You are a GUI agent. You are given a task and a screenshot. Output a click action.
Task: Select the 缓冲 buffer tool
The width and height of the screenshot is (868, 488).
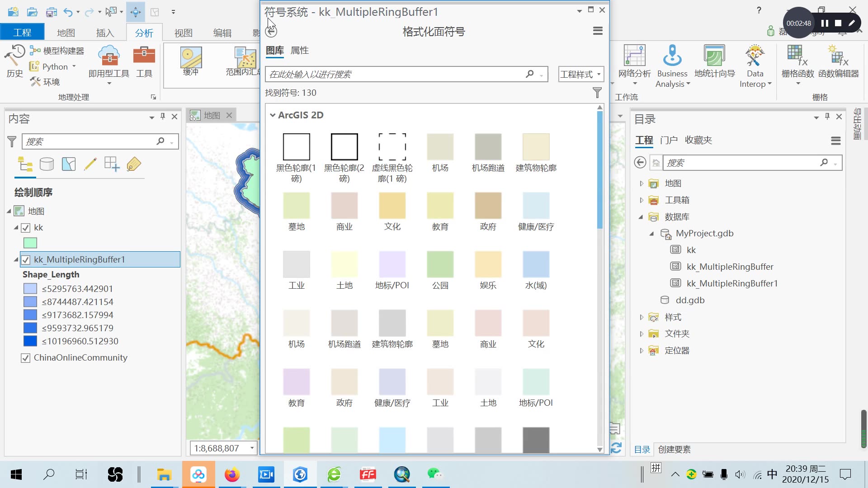pyautogui.click(x=190, y=61)
